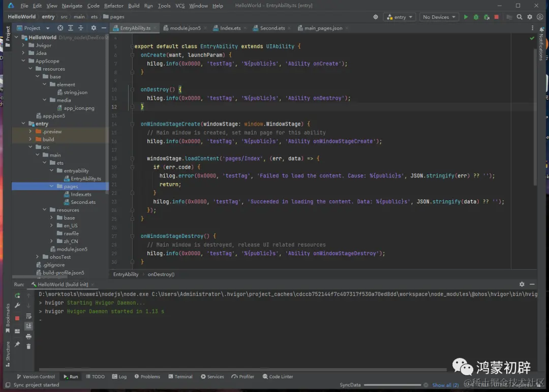Close the Index.ets tab
549x392 pixels.
click(x=245, y=28)
